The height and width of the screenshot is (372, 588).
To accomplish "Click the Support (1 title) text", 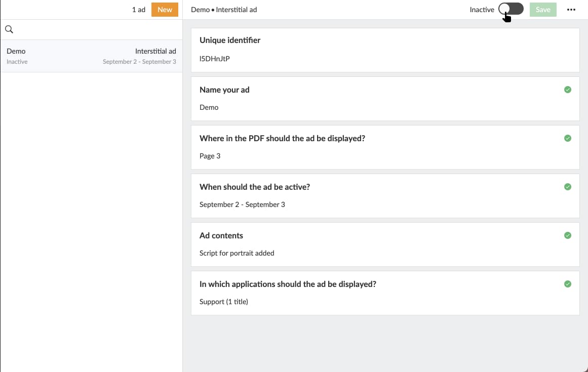I will 223,302.
